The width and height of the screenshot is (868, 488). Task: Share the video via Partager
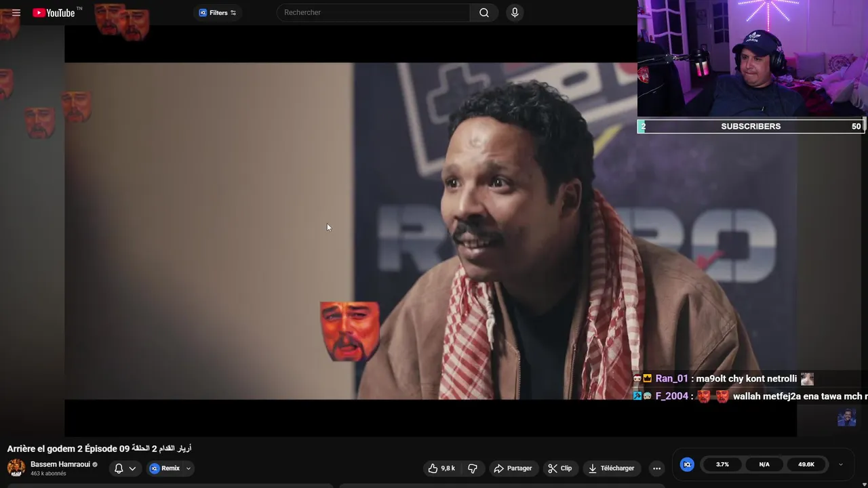(513, 468)
